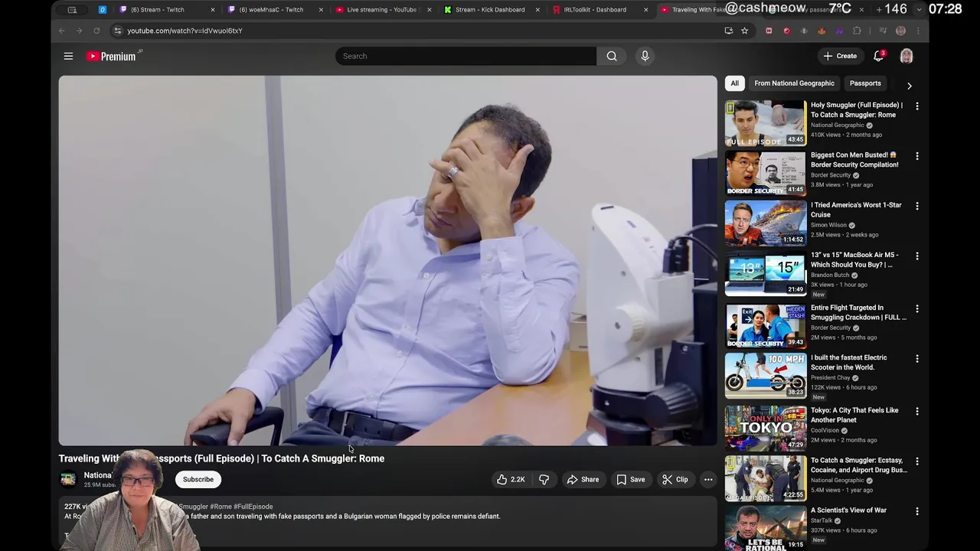Open Entire Flight Targeted video thumbnail
The image size is (980, 551).
coord(766,325)
